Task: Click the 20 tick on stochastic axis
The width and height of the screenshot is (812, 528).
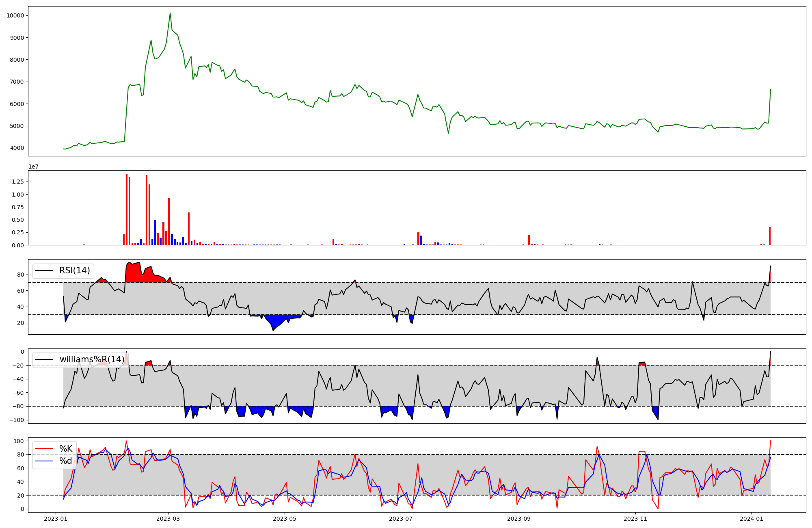Action: [x=20, y=496]
